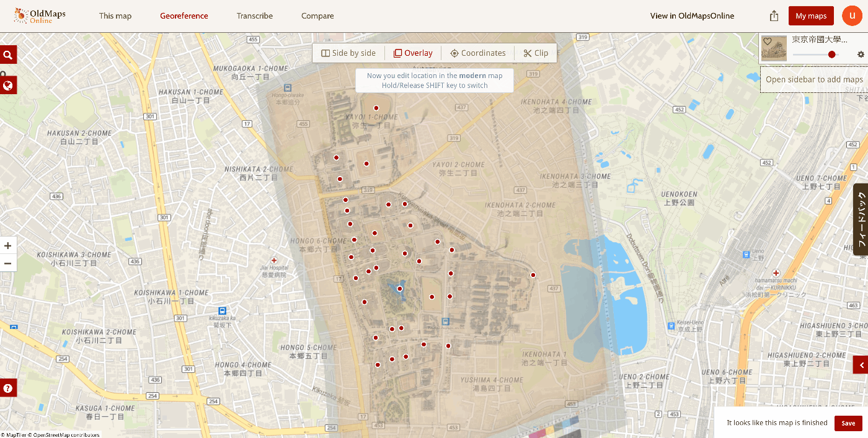The image size is (868, 438).
Task: Open the orange user avatar menu
Action: click(x=852, y=16)
